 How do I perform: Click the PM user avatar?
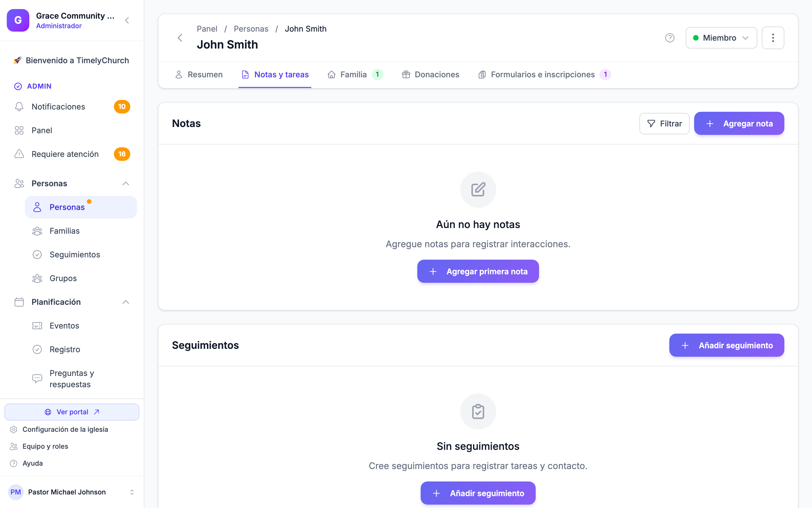click(x=16, y=492)
